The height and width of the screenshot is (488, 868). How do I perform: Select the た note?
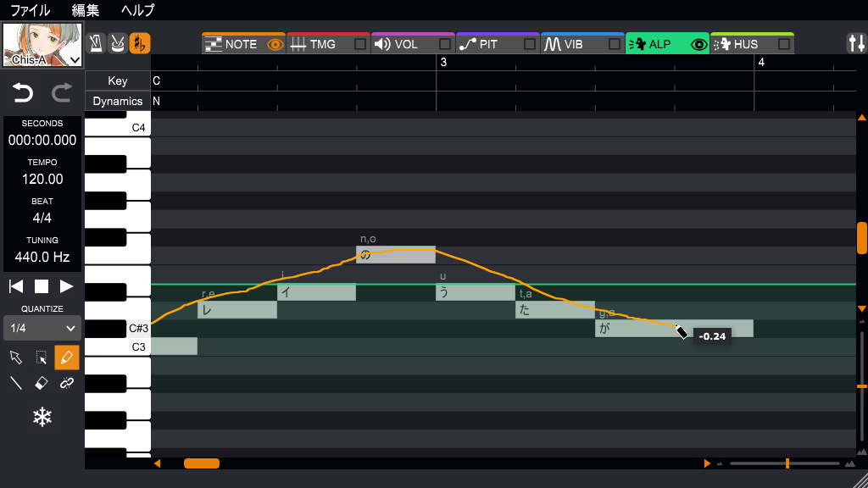point(554,310)
